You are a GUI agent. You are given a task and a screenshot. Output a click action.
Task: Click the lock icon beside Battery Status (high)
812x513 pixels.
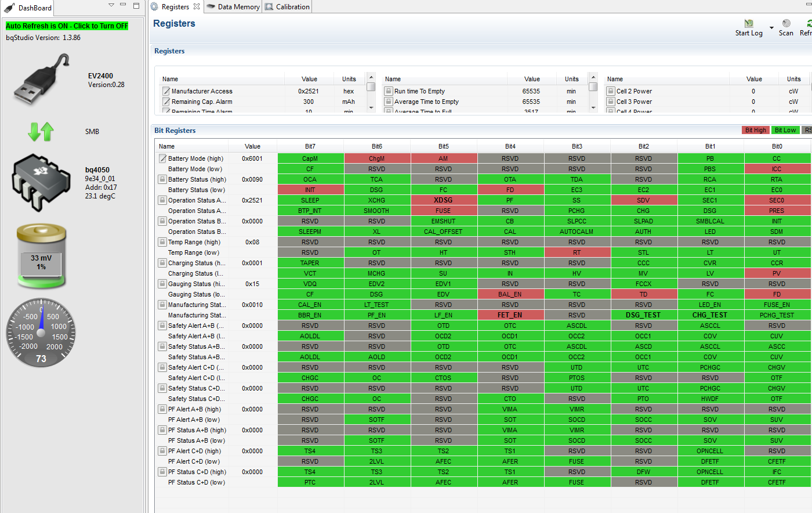coord(163,179)
